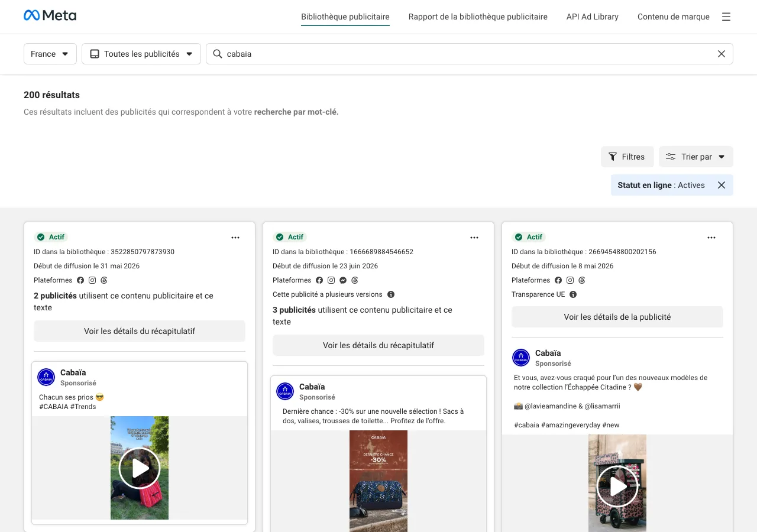The image size is (757, 532).
Task: Click Cabaïa page name in Dernière chance ad
Action: [x=312, y=387]
